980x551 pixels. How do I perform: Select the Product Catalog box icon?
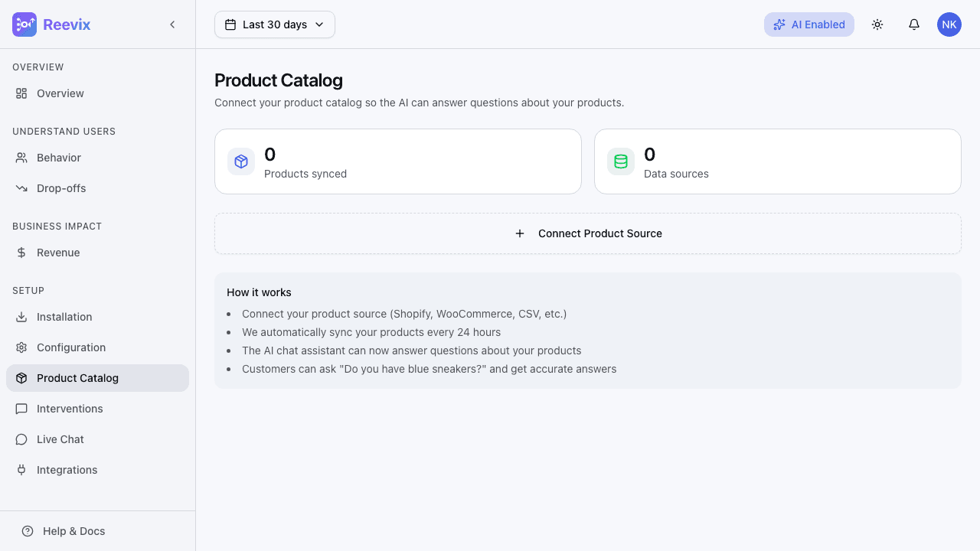pyautogui.click(x=22, y=378)
